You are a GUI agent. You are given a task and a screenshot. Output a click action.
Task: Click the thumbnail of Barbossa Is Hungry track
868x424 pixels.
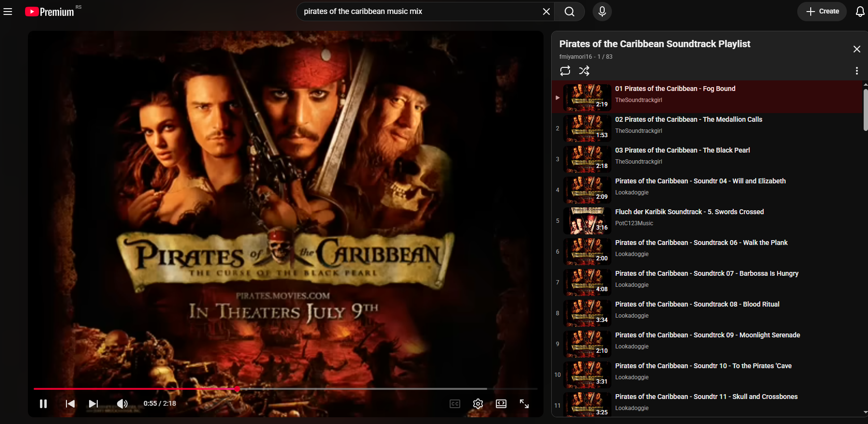click(x=587, y=283)
